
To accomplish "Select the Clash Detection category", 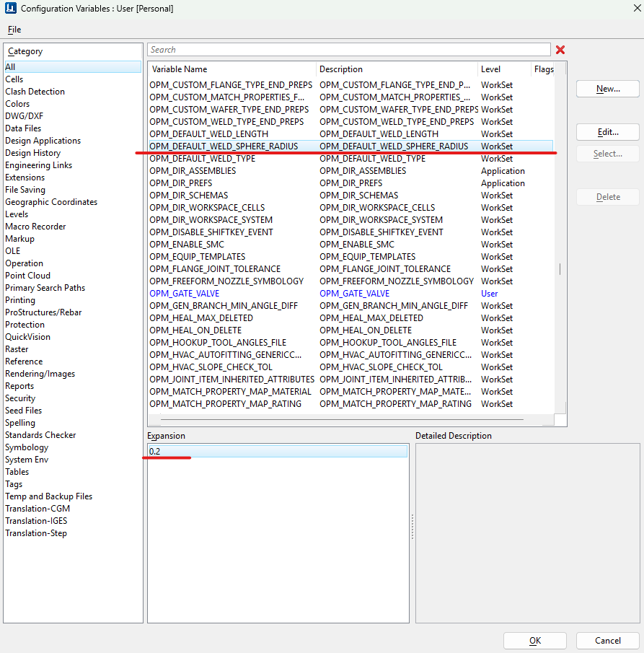I will point(35,92).
